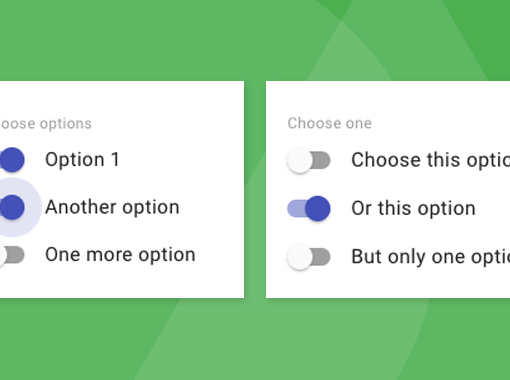Click the gray track of One more option
The height and width of the screenshot is (380, 510).
[x=16, y=255]
